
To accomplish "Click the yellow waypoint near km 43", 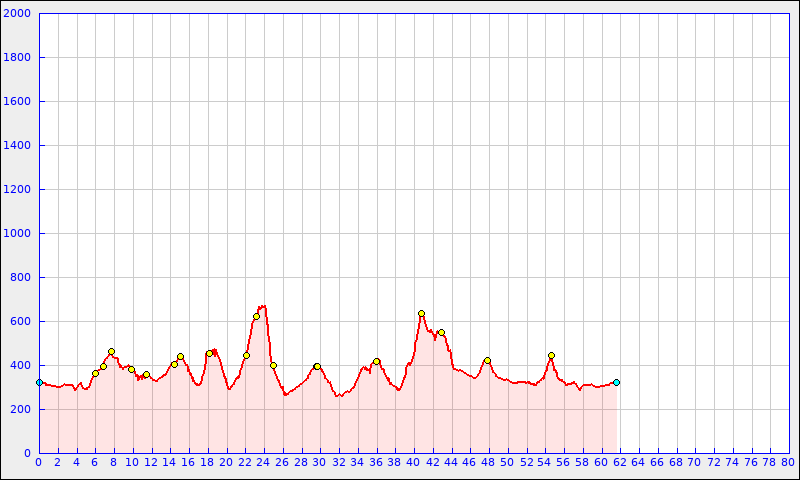I will pyautogui.click(x=441, y=333).
